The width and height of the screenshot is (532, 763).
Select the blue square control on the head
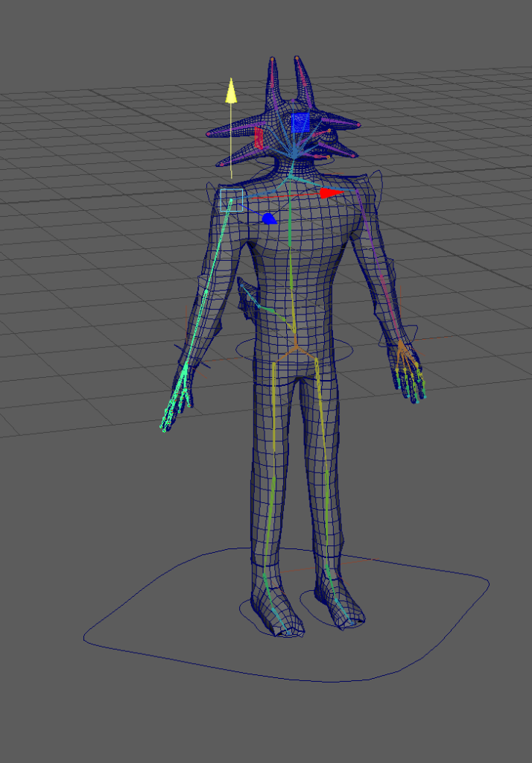(x=300, y=123)
